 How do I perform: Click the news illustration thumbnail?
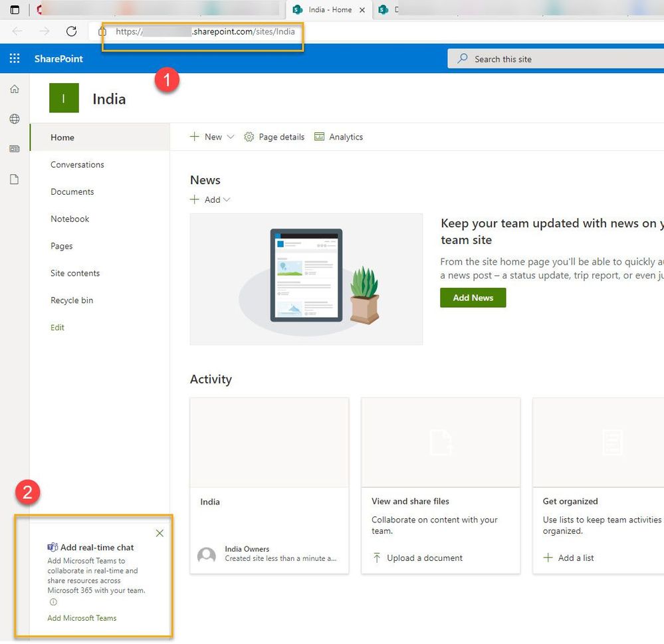point(306,279)
